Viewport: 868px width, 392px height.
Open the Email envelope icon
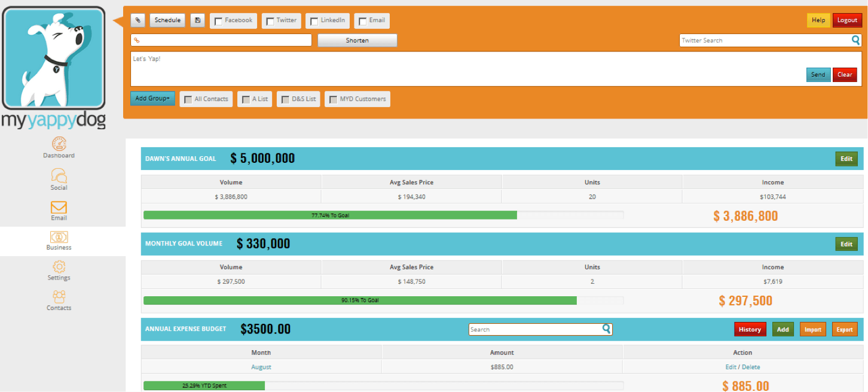(x=59, y=207)
